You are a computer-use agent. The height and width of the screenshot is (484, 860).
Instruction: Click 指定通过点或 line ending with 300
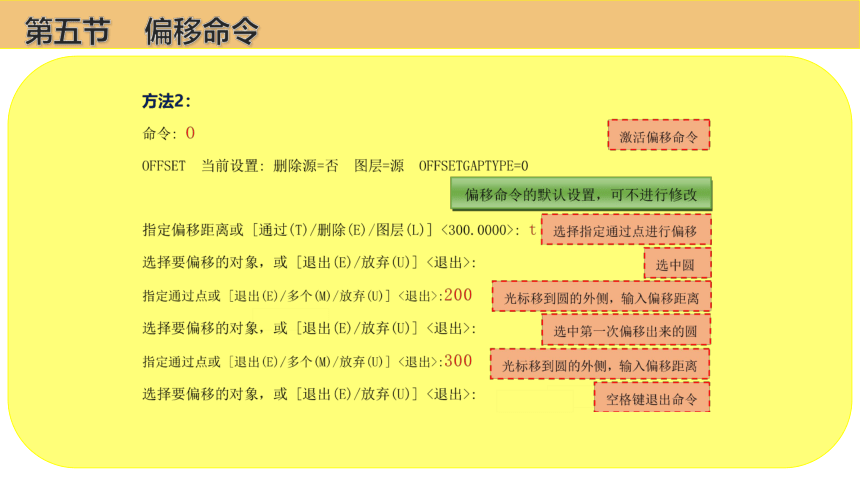(x=307, y=361)
